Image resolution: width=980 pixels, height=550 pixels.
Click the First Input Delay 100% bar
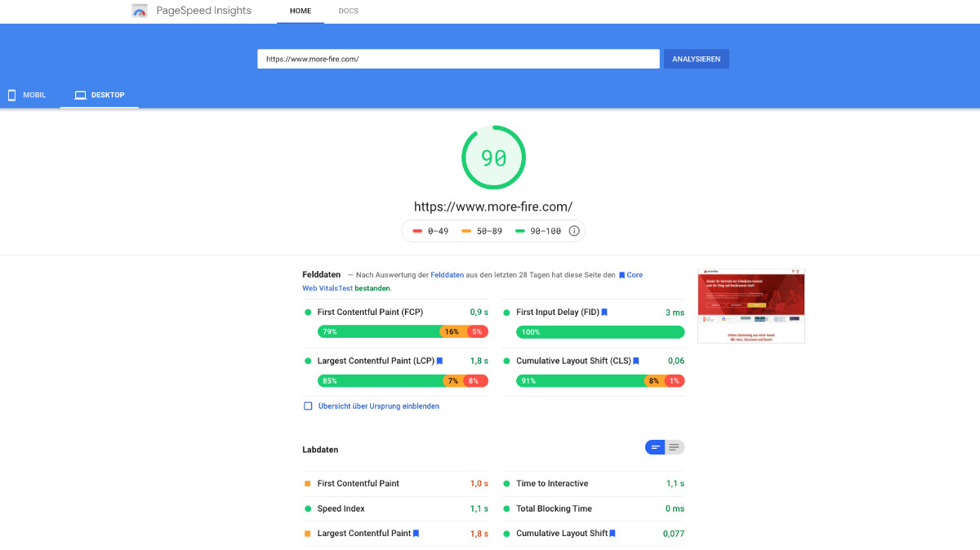point(600,332)
